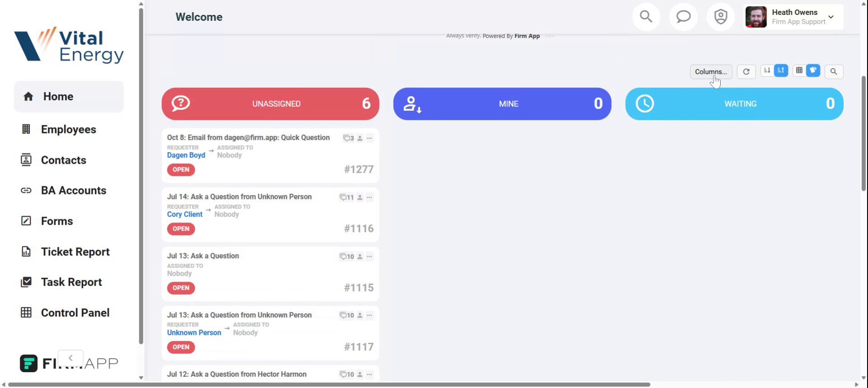Click the Vital Energy logo

point(69,45)
